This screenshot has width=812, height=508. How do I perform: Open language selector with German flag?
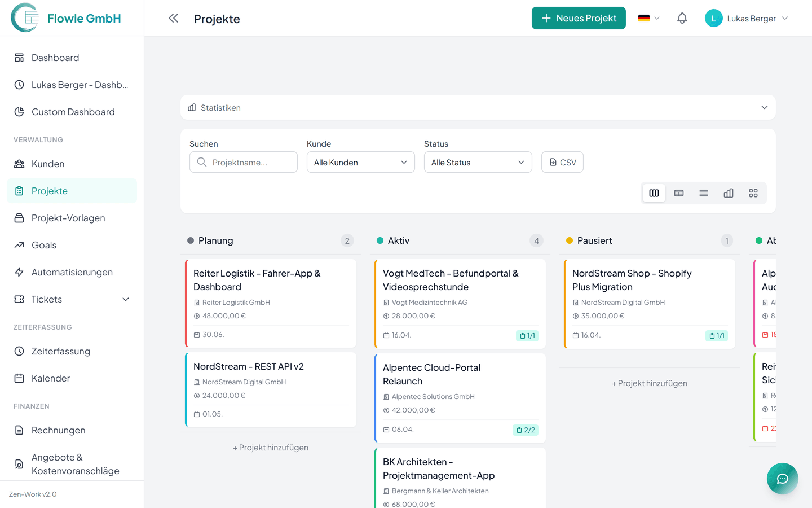(x=648, y=18)
